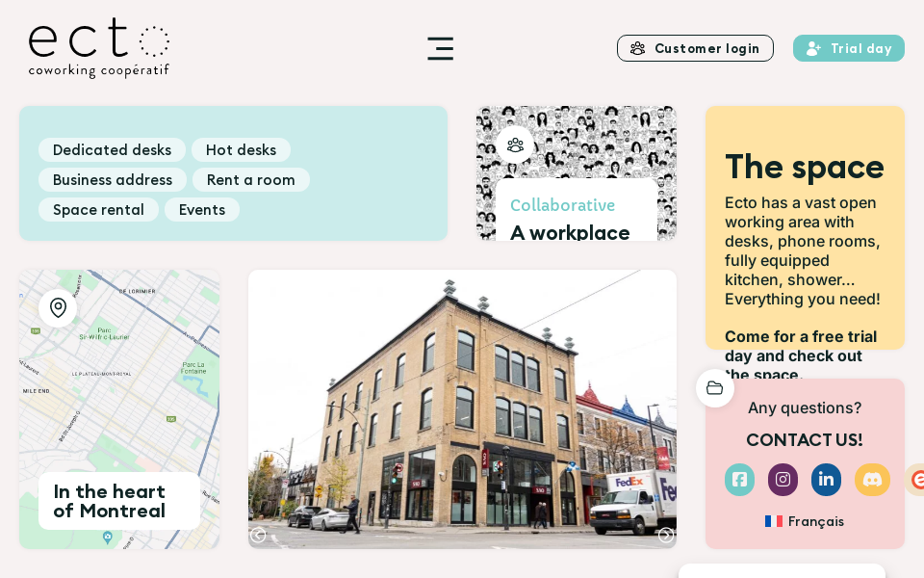Open Ecto's LinkedIn icon
This screenshot has width=924, height=578.
(x=826, y=480)
